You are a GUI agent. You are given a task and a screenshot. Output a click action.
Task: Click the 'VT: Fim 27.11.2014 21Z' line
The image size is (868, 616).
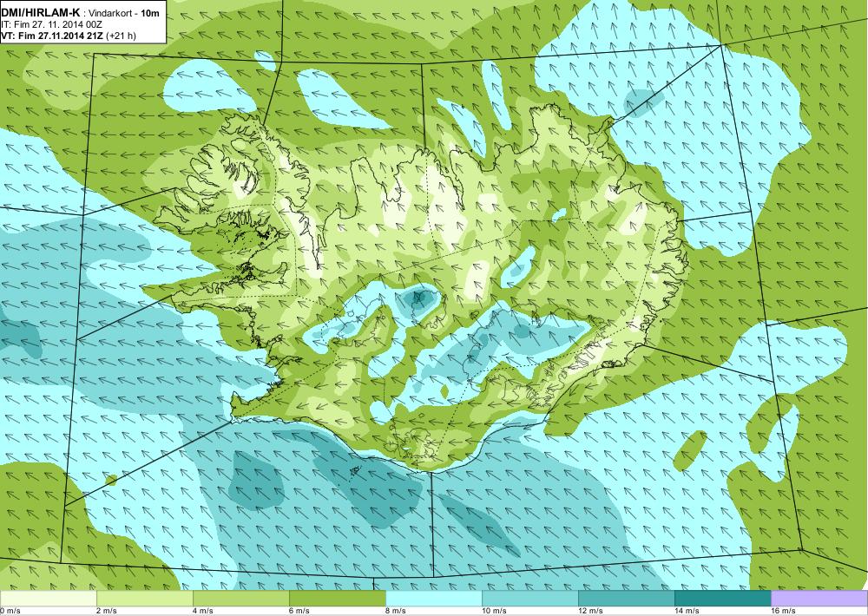pos(53,36)
